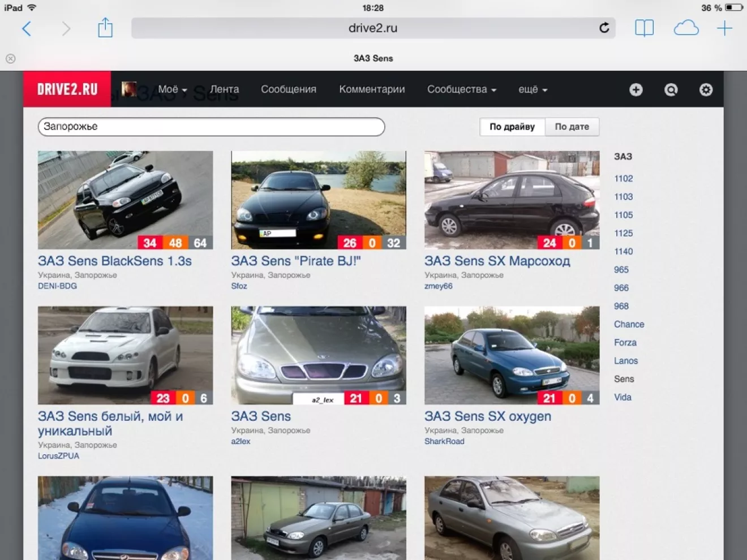This screenshot has width=747, height=560.
Task: Click the Запорожье search field
Action: pos(211,127)
